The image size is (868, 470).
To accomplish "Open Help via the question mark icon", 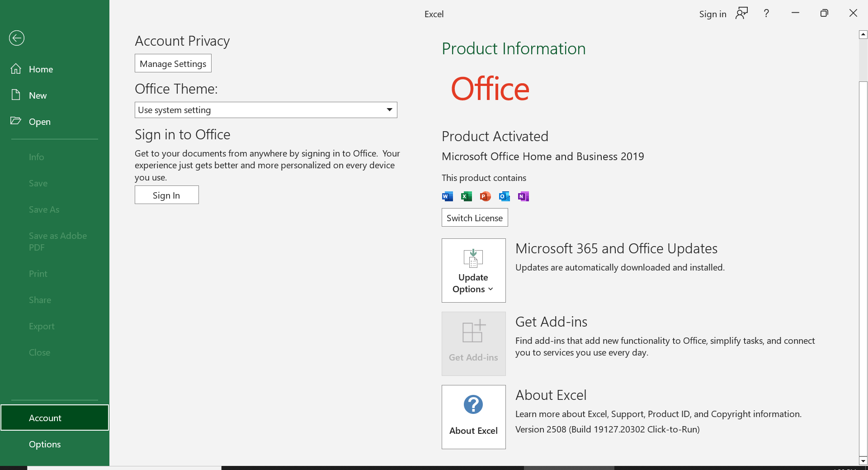I will [x=766, y=14].
